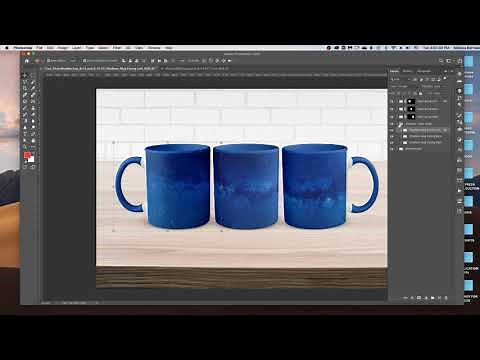Click the create new group folder icon

pyautogui.click(x=433, y=298)
